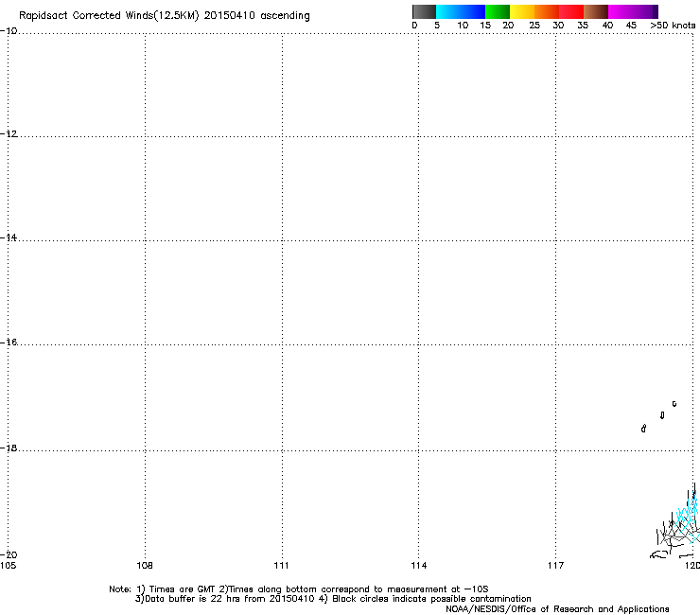This screenshot has width=700, height=615.
Task: Click the '-12' latitude axis label
Action: (x=9, y=134)
